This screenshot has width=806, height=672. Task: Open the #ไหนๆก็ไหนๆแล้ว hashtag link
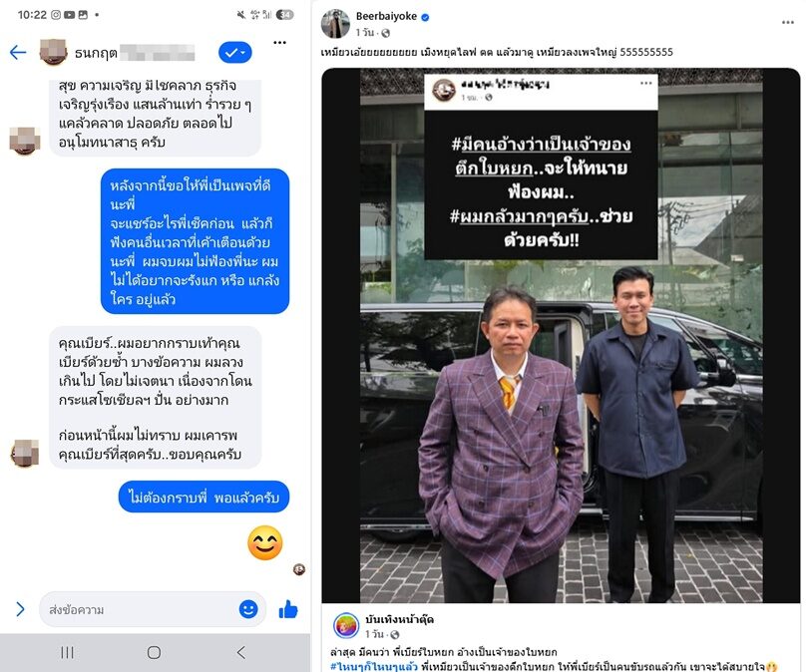pos(374,666)
